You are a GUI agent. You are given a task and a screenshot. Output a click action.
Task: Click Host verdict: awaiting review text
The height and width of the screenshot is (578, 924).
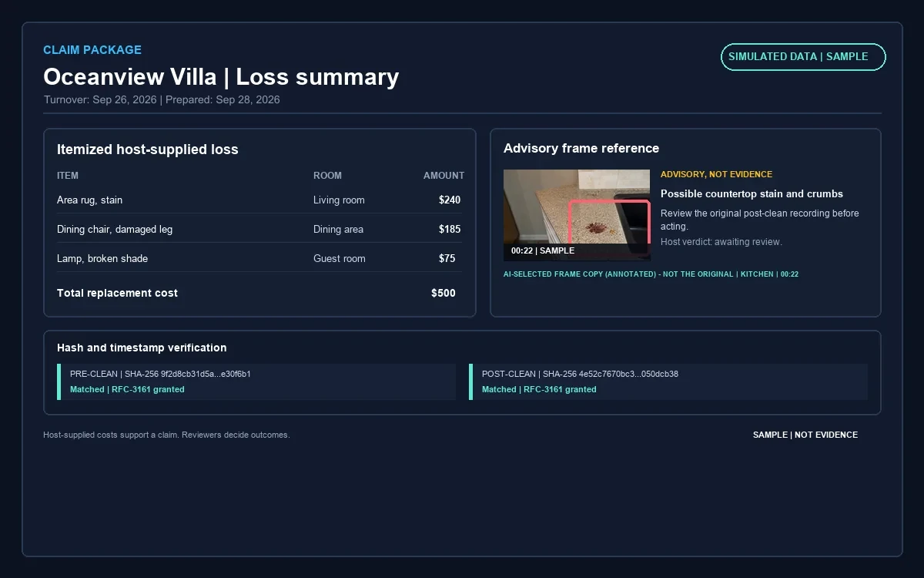721,242
